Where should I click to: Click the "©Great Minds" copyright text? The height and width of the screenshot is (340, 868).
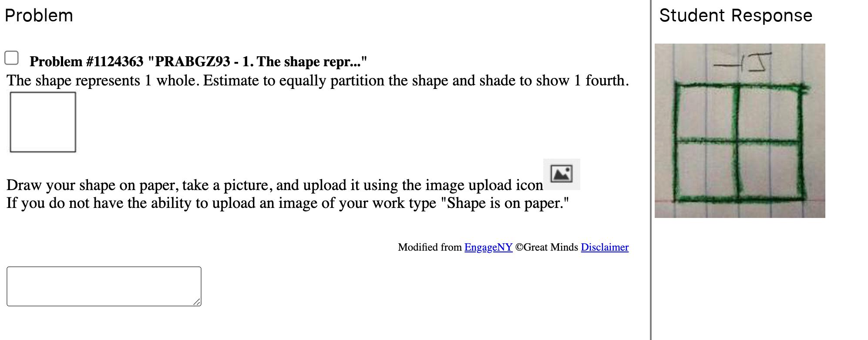click(x=546, y=247)
